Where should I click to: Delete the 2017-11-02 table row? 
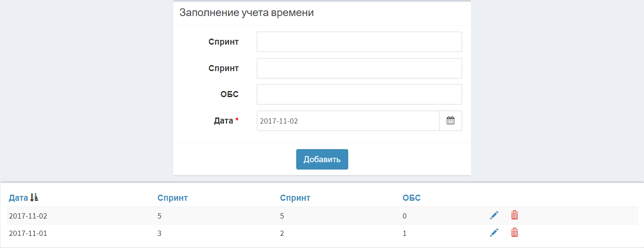coord(515,215)
